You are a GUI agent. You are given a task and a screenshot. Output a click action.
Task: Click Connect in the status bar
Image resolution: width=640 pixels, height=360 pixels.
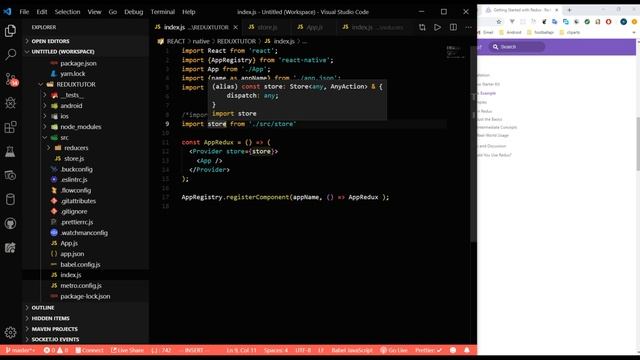(x=89, y=350)
